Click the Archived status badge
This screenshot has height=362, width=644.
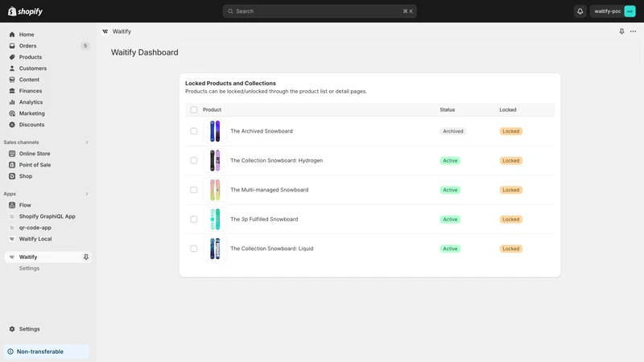(453, 131)
